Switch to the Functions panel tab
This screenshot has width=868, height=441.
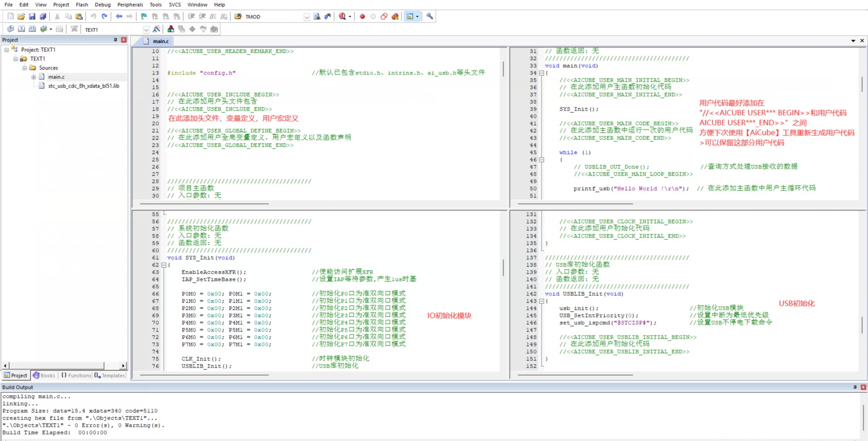pos(76,375)
